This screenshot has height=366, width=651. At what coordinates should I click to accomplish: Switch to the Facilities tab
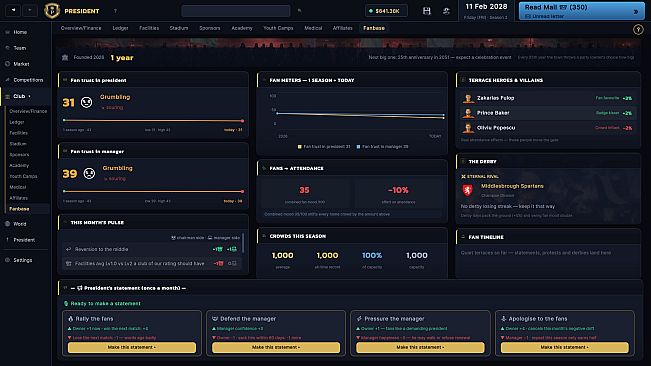pyautogui.click(x=149, y=28)
